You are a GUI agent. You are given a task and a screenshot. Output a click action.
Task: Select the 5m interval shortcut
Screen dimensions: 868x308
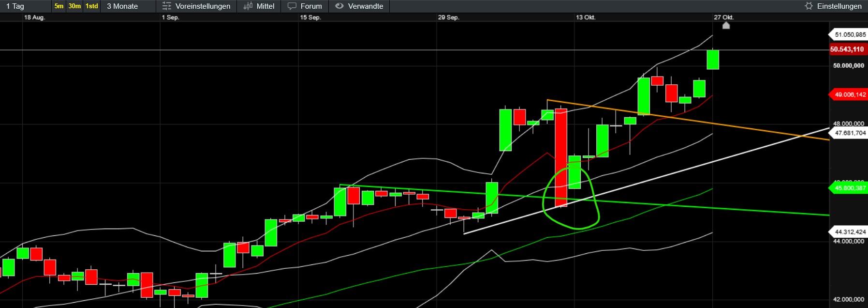[x=59, y=6]
